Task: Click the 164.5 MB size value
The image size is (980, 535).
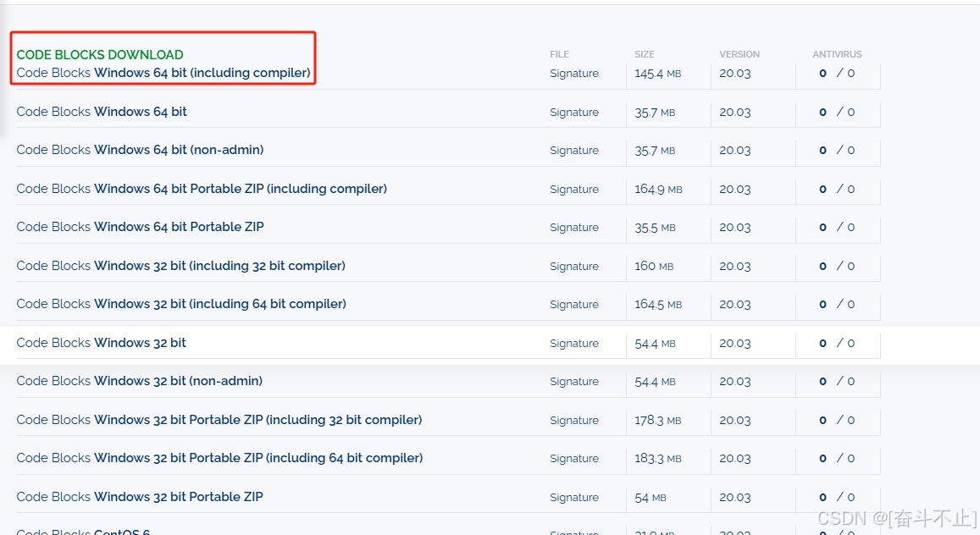Action: (658, 305)
